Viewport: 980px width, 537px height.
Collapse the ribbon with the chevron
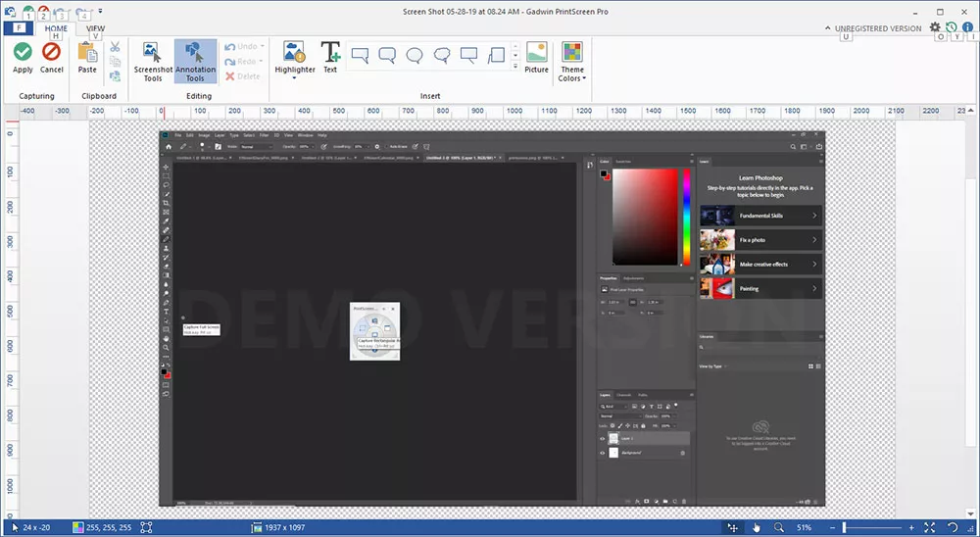tap(827, 28)
